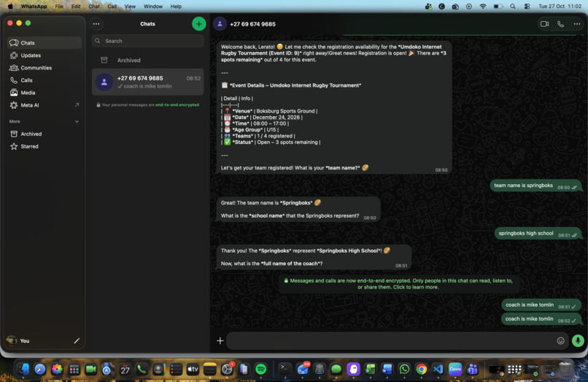Select the 'team name is springboks' message
The image size is (588, 382).
click(x=535, y=186)
